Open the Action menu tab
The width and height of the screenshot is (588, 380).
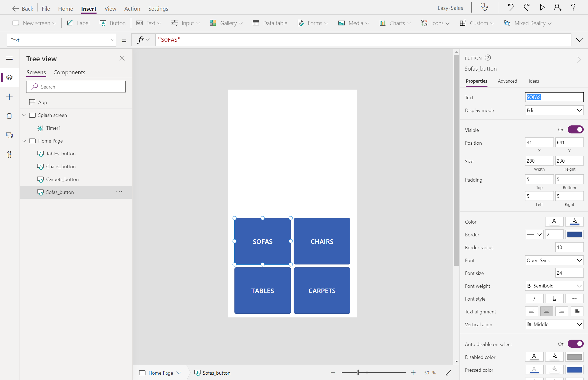point(132,9)
